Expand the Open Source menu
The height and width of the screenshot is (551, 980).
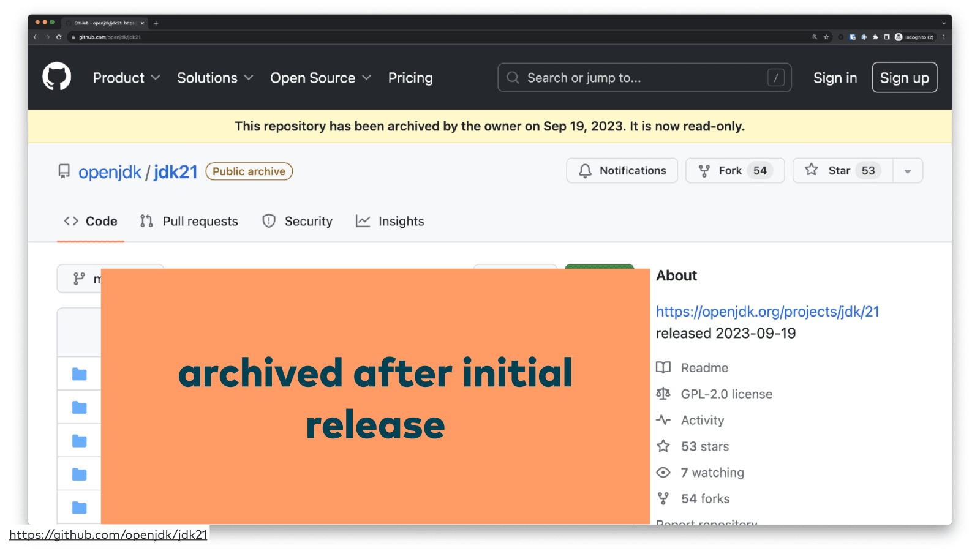(x=320, y=78)
